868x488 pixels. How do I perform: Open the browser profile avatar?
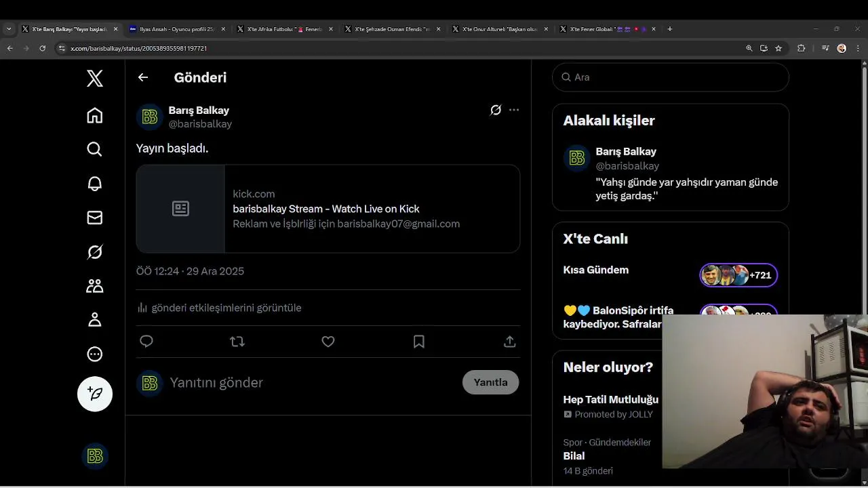[842, 48]
